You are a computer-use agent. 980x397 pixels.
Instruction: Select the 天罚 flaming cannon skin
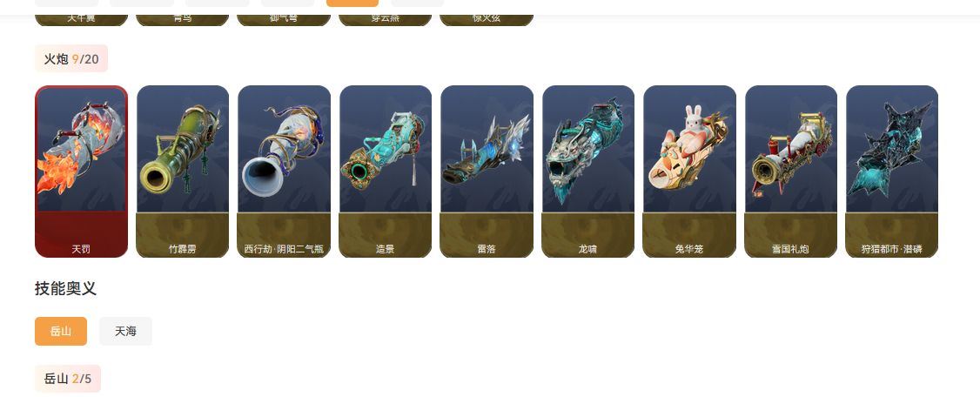(x=81, y=172)
